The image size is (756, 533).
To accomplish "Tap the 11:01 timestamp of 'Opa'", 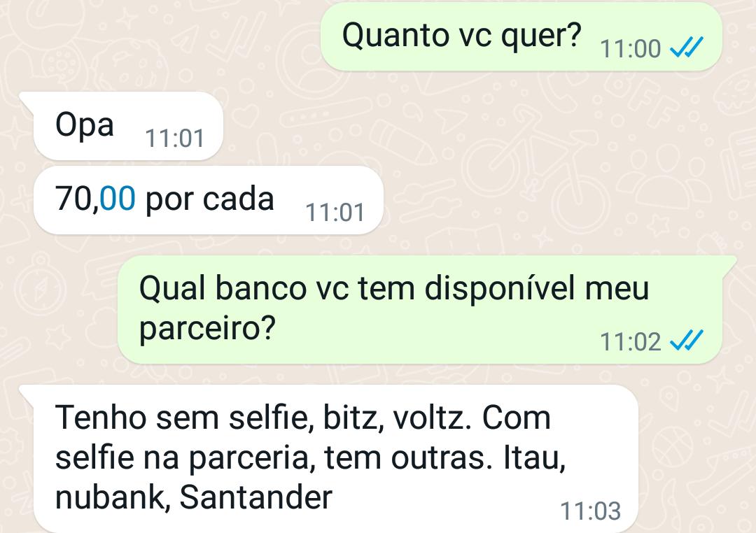I will click(175, 138).
